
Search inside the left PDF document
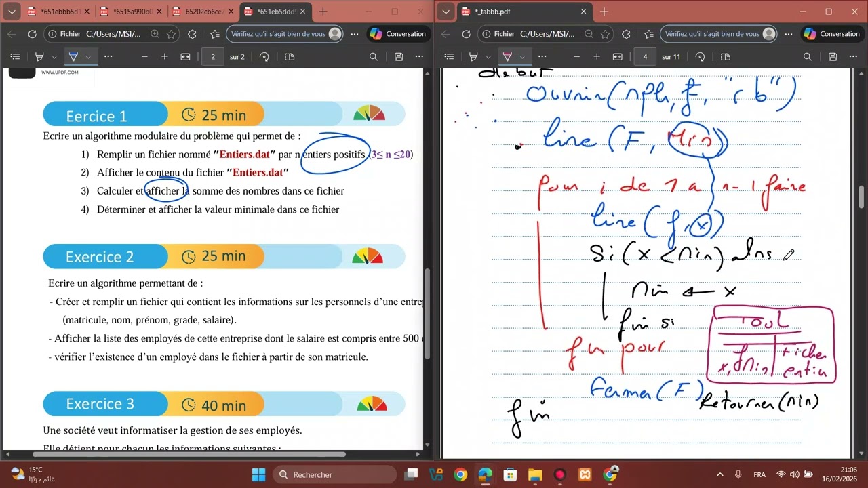[x=373, y=57]
